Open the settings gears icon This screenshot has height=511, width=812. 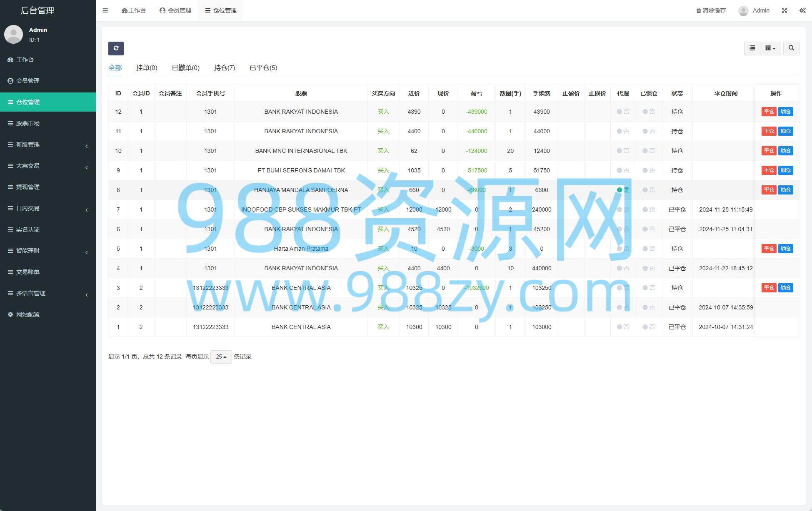(802, 10)
